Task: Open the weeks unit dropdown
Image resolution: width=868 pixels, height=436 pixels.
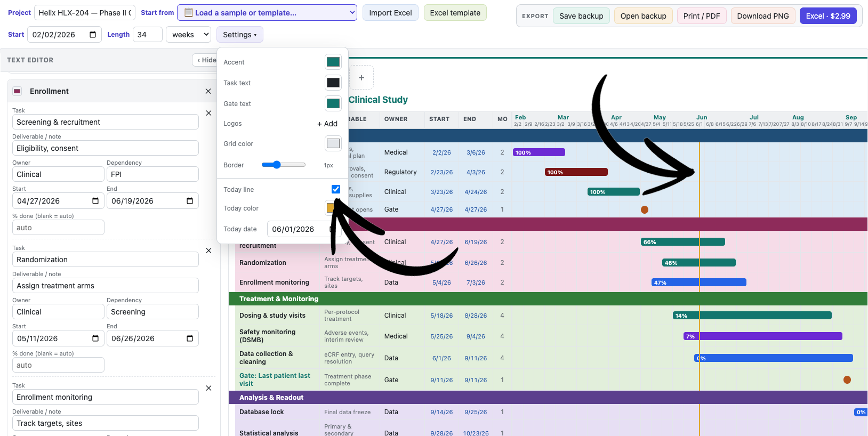Action: (189, 35)
